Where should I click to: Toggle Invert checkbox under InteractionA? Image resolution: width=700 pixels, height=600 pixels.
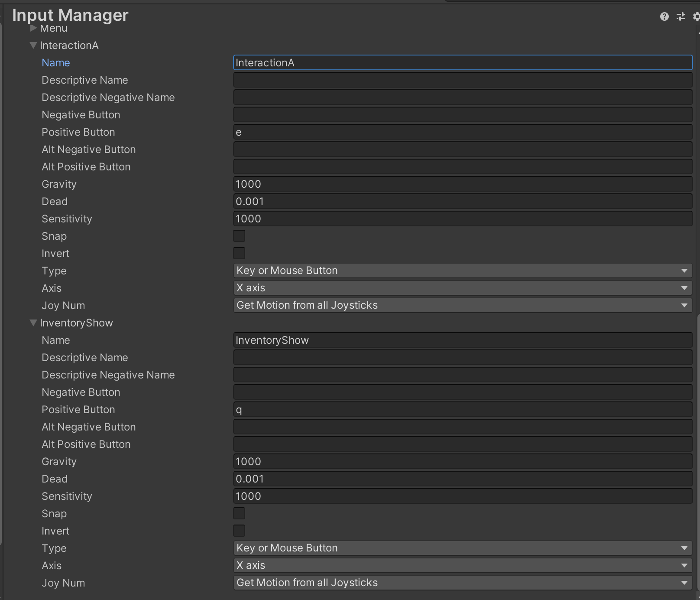239,253
